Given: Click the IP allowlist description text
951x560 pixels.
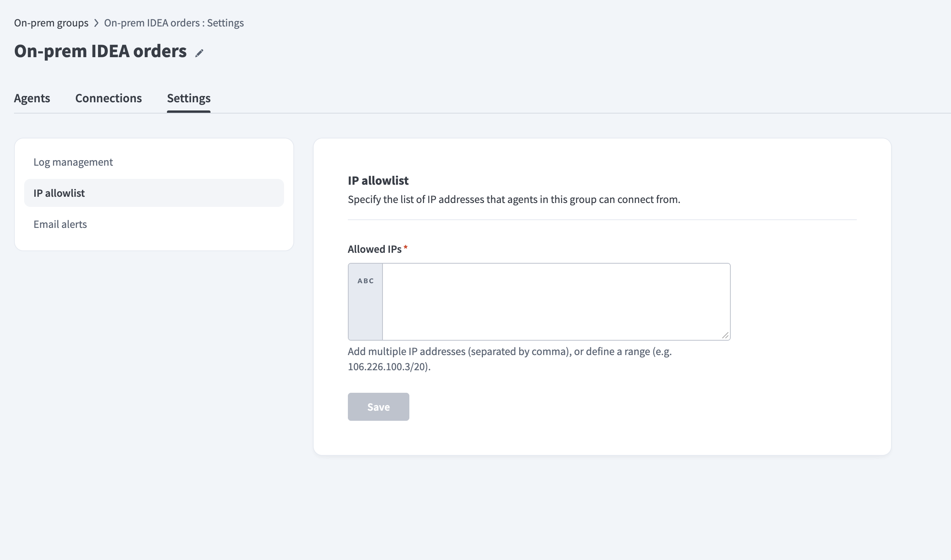Looking at the screenshot, I should click(514, 199).
